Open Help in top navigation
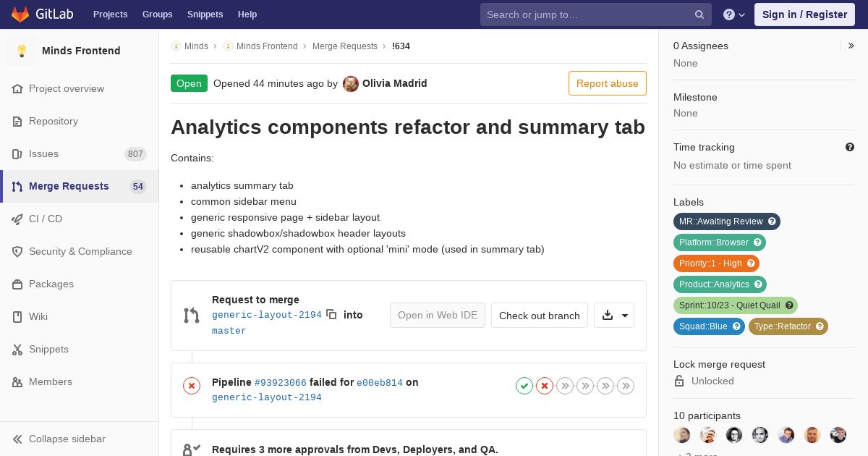The height and width of the screenshot is (456, 868). [x=247, y=14]
